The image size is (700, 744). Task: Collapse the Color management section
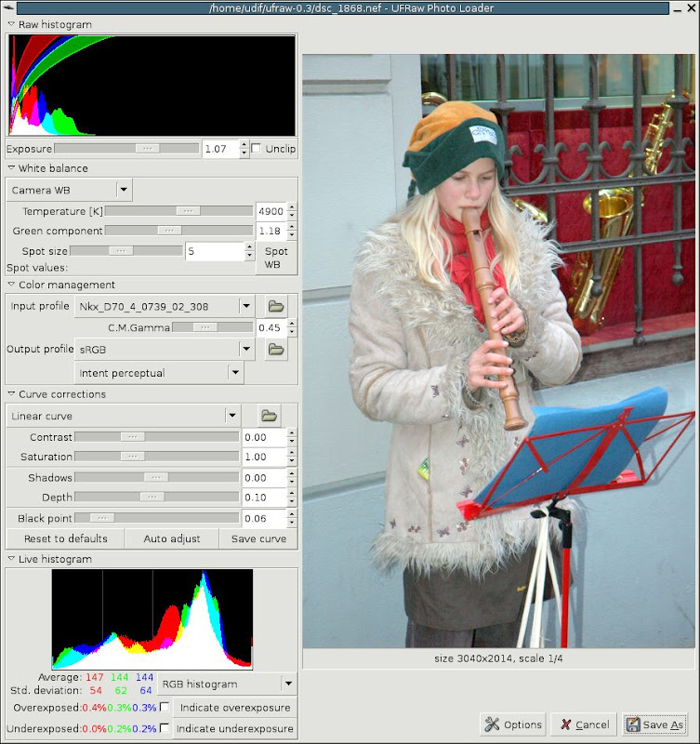(11, 285)
